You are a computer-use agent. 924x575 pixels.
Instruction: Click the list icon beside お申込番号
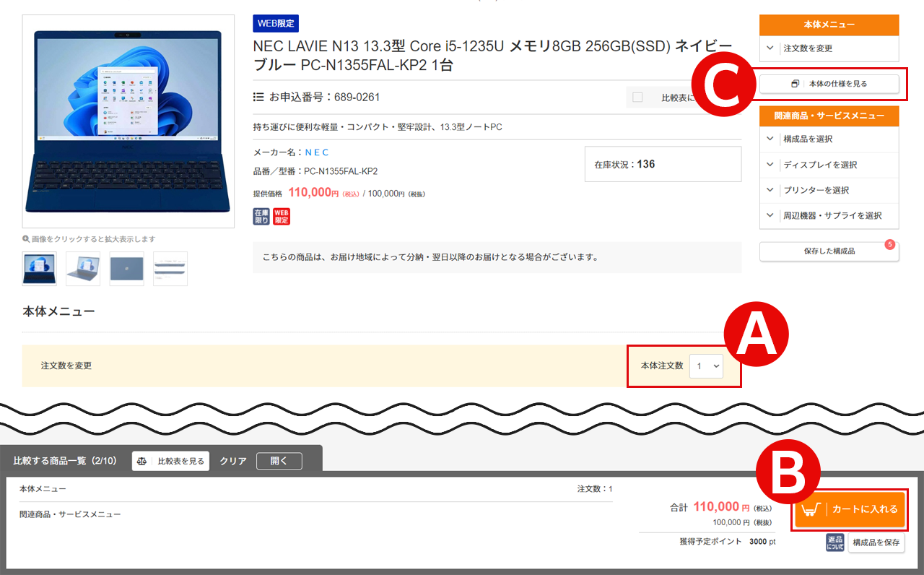pyautogui.click(x=258, y=97)
